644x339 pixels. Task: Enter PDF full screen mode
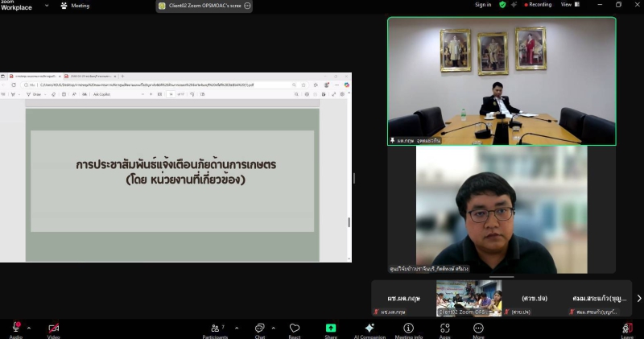pyautogui.click(x=333, y=94)
